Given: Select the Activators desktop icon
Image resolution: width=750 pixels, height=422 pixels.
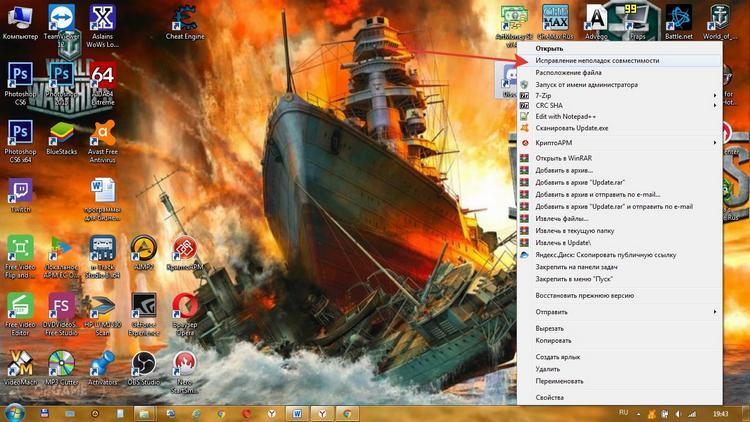Looking at the screenshot, I should tap(102, 368).
